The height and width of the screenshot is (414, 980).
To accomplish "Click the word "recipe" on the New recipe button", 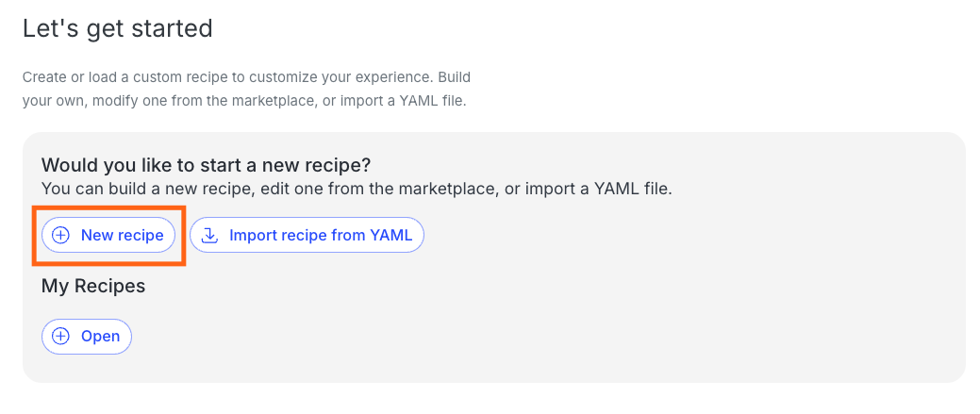I will (141, 236).
